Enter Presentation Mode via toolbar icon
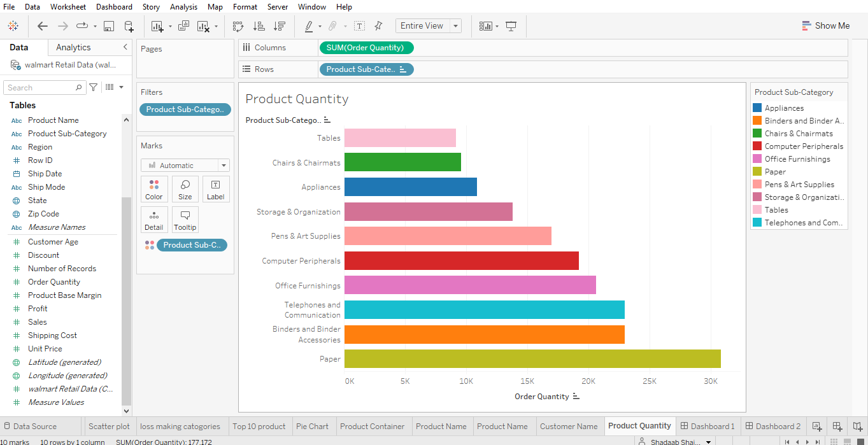868x445 pixels. [511, 26]
